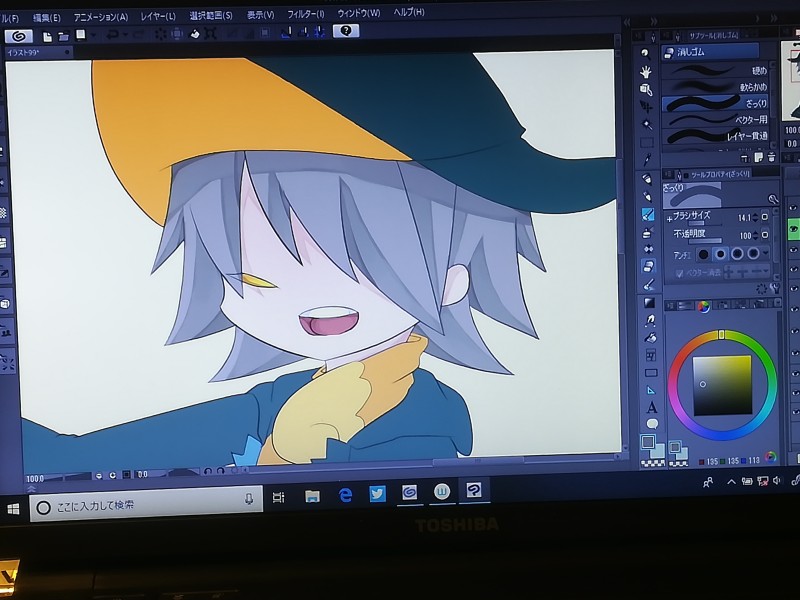Choose weak anti-aliasing option
The height and width of the screenshot is (600, 800).
click(720, 254)
